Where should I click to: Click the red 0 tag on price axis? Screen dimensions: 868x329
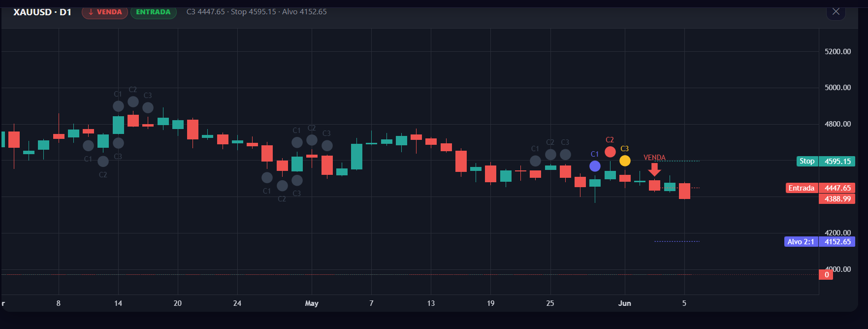tap(826, 275)
